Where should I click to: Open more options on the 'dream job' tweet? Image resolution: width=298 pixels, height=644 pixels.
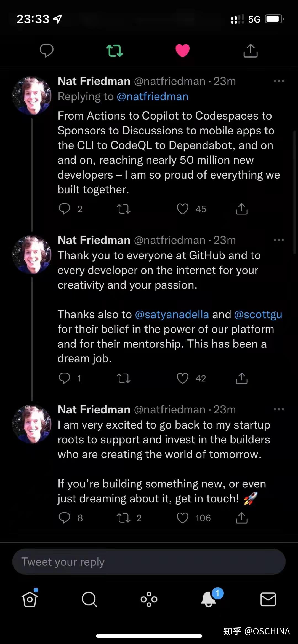[279, 240]
